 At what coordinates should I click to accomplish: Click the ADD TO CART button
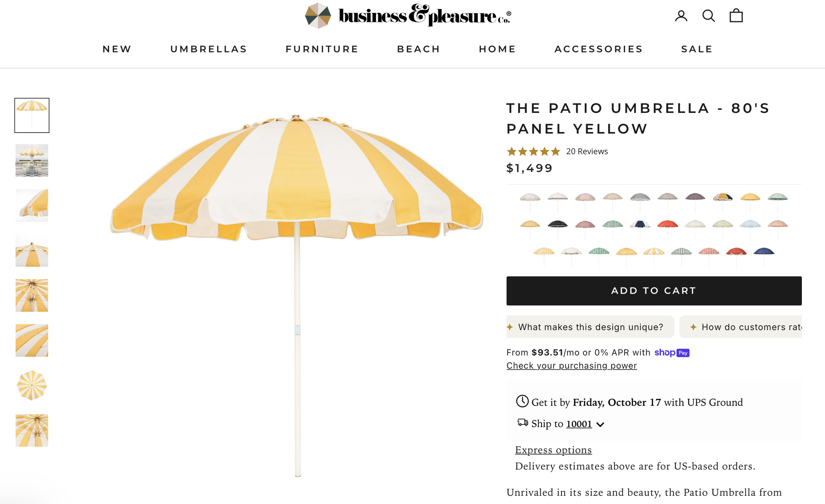(654, 291)
